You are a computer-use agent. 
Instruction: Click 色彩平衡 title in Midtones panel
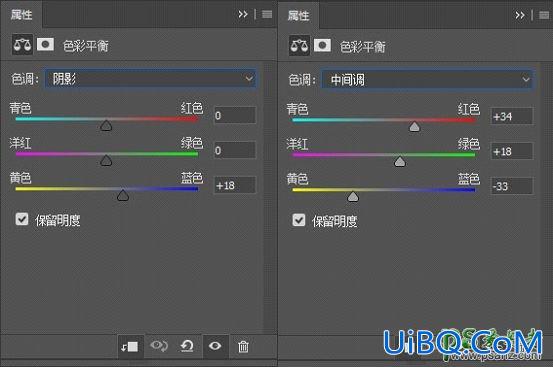[363, 47]
